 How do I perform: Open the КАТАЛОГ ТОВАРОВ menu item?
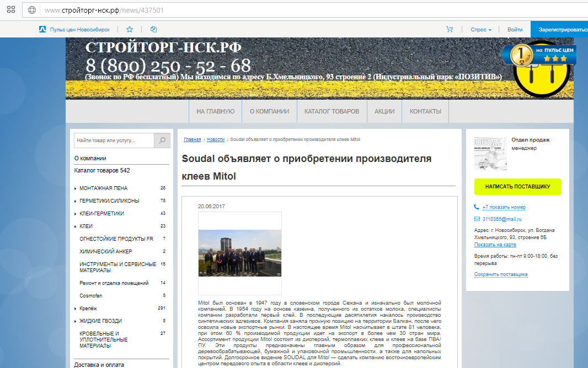click(332, 111)
